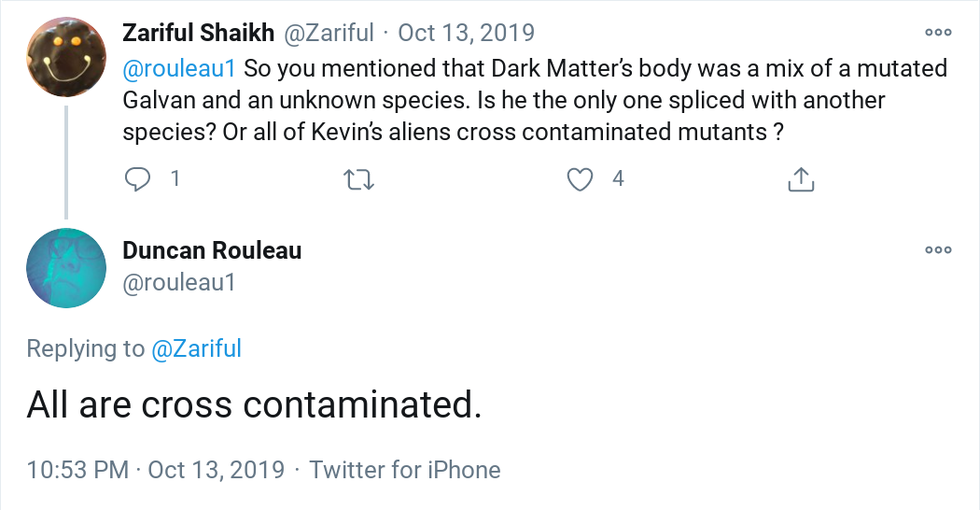The image size is (980, 510).
Task: Click the 'Twitter for iPhone' source link
Action: (x=405, y=469)
